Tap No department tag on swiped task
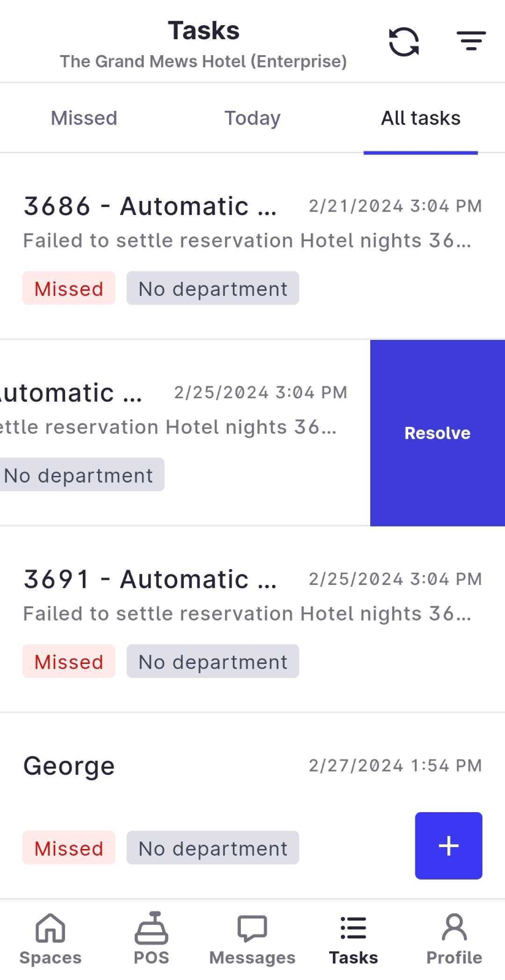This screenshot has height=980, width=505. [80, 475]
